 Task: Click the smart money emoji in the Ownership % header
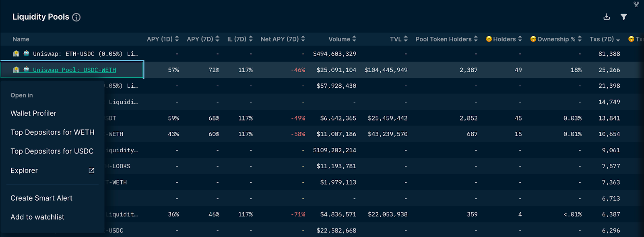[x=533, y=39]
